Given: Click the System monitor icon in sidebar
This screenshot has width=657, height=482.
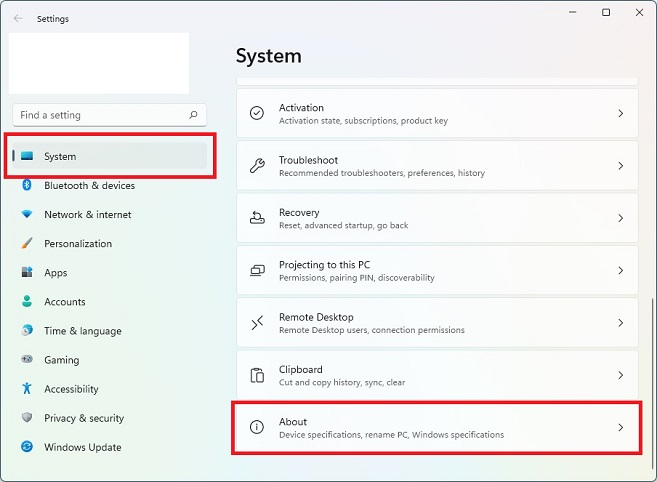Looking at the screenshot, I should point(27,156).
